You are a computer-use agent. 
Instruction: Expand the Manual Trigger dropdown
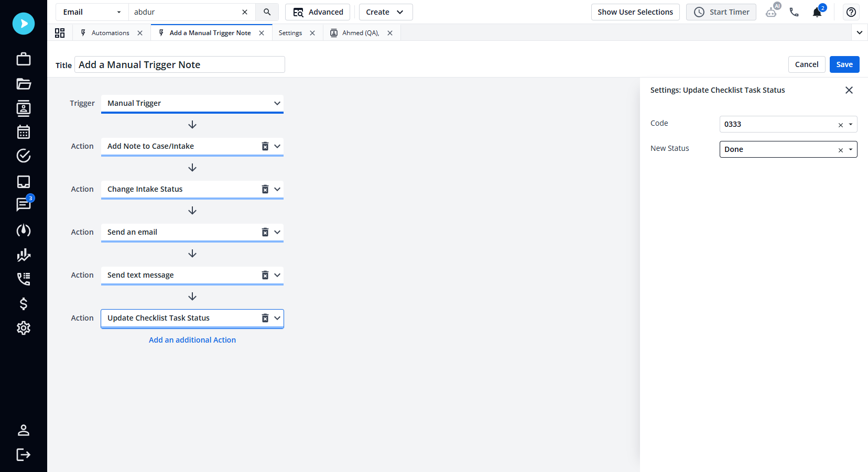277,103
